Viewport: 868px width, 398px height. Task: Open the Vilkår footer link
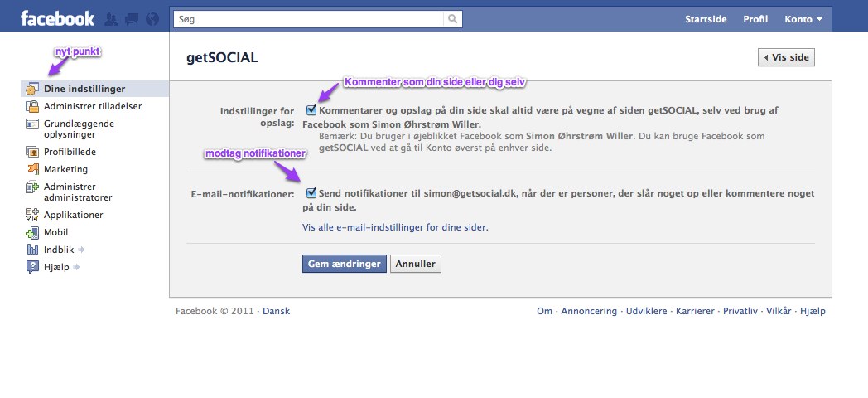pos(779,311)
